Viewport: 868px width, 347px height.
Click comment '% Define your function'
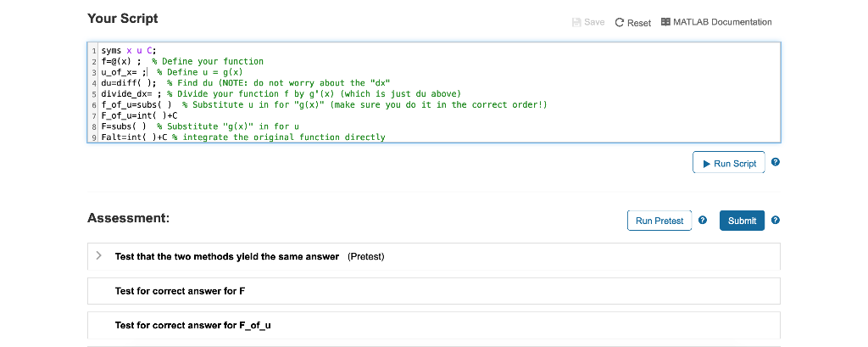[208, 61]
